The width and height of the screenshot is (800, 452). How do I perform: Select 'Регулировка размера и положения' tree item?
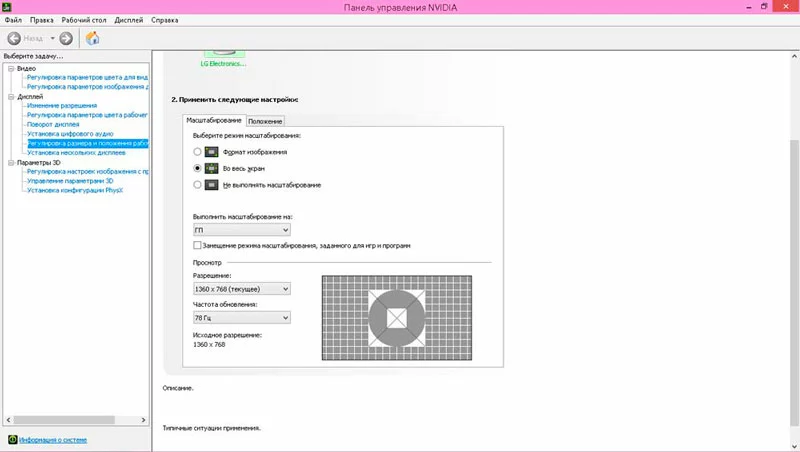click(87, 143)
